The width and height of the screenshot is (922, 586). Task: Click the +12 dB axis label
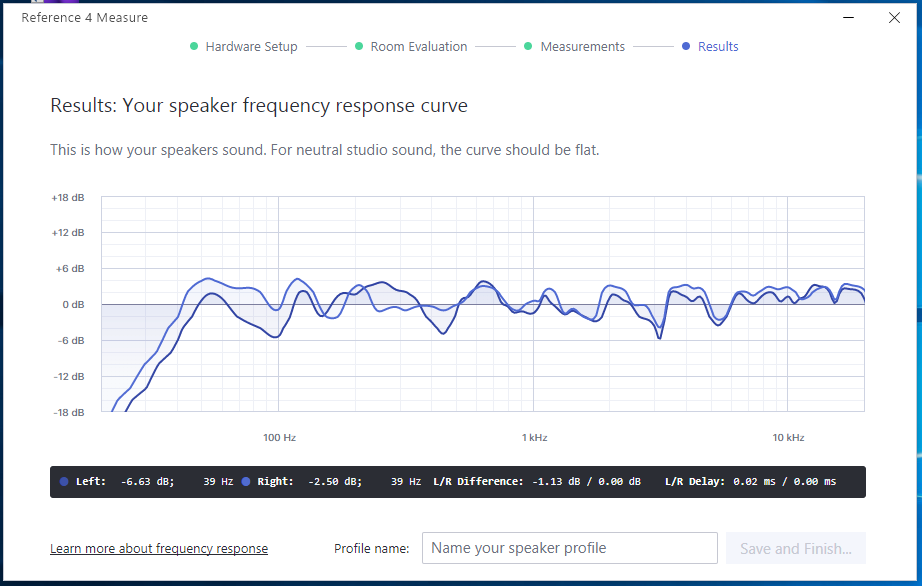tap(68, 233)
